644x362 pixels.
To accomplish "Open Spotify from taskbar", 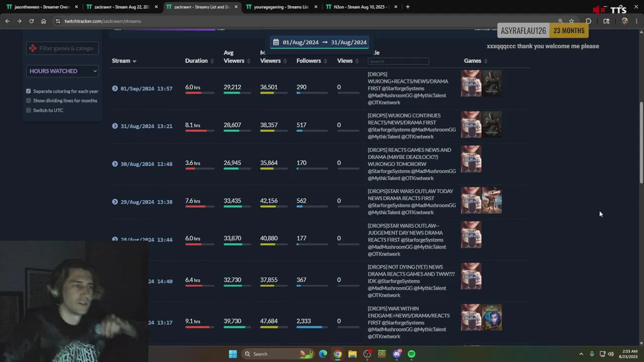I will coord(412,354).
